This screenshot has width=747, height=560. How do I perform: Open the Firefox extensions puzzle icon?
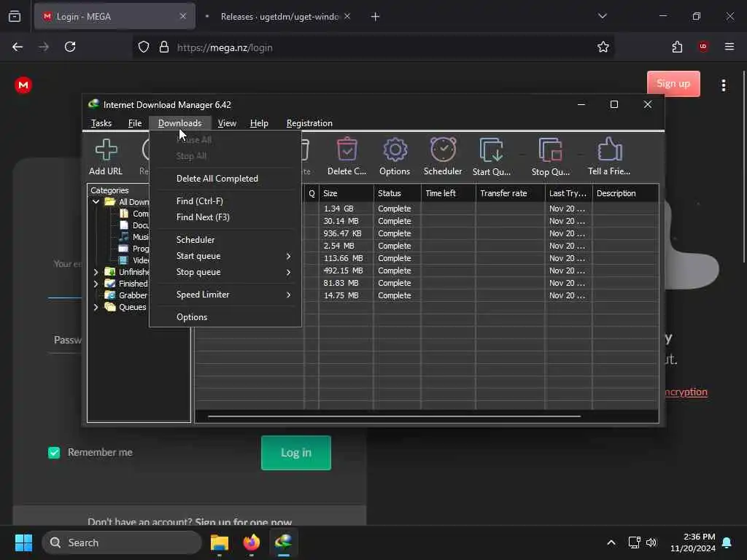(x=677, y=47)
